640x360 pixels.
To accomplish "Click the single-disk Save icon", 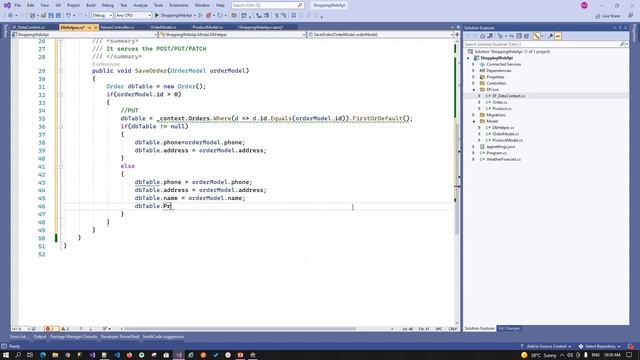I will [51, 15].
